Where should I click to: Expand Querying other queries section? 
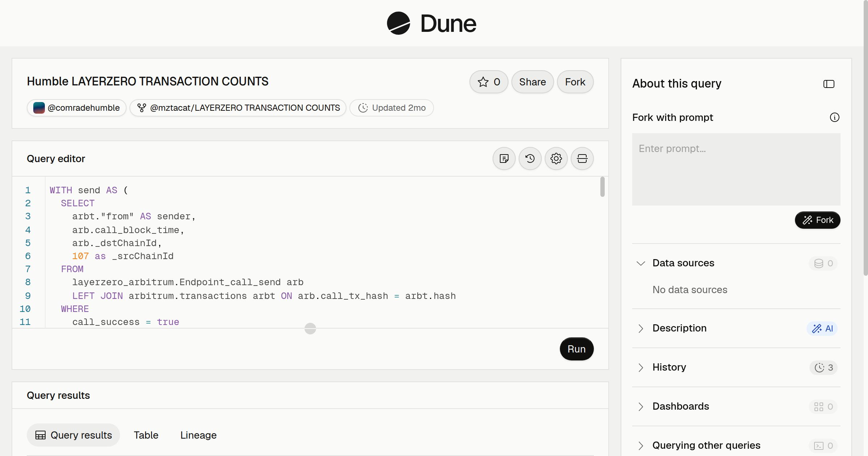(641, 446)
